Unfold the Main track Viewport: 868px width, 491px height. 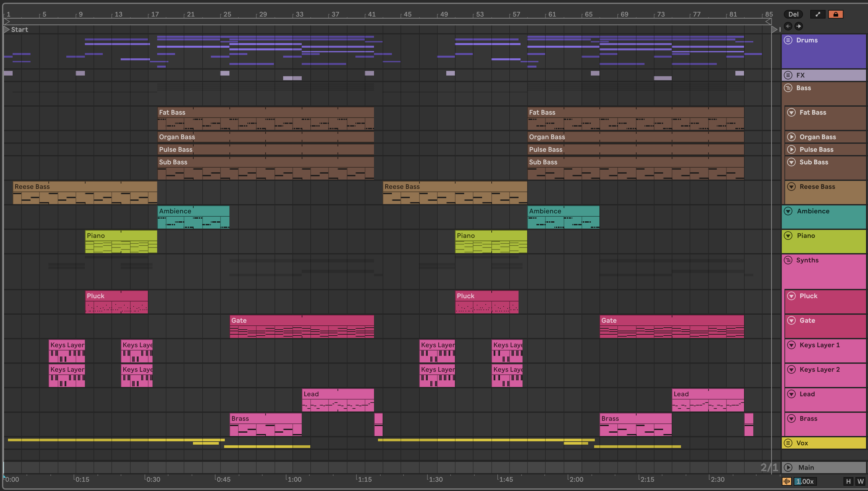click(x=788, y=467)
